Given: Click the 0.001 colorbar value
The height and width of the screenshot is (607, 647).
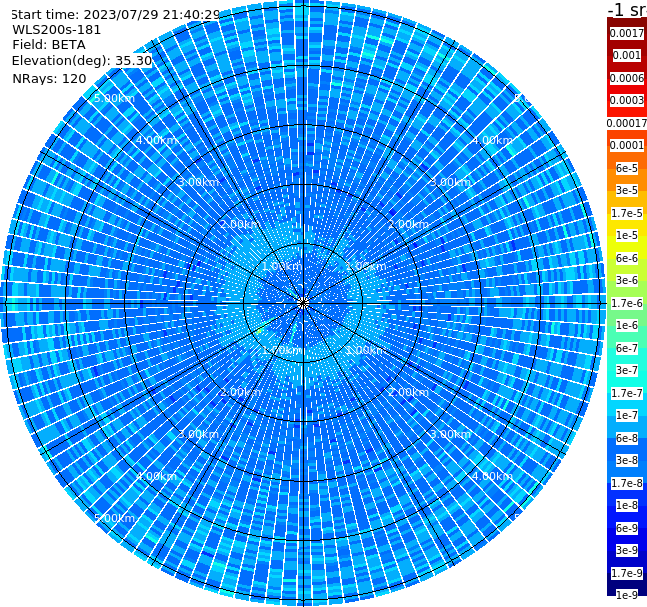Looking at the screenshot, I should 627,55.
